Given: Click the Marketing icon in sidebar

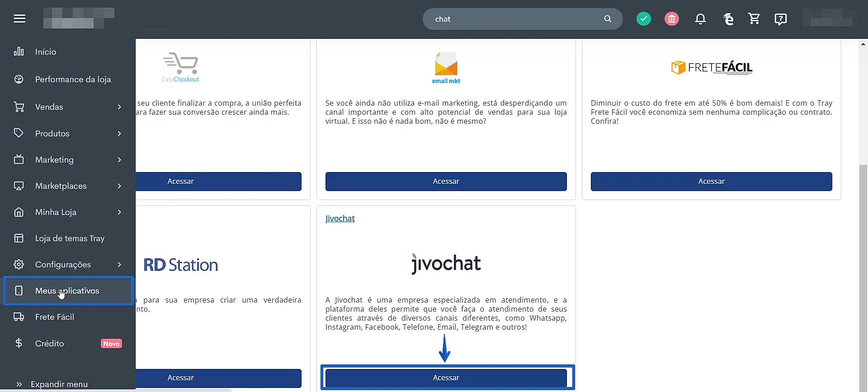Looking at the screenshot, I should (19, 159).
